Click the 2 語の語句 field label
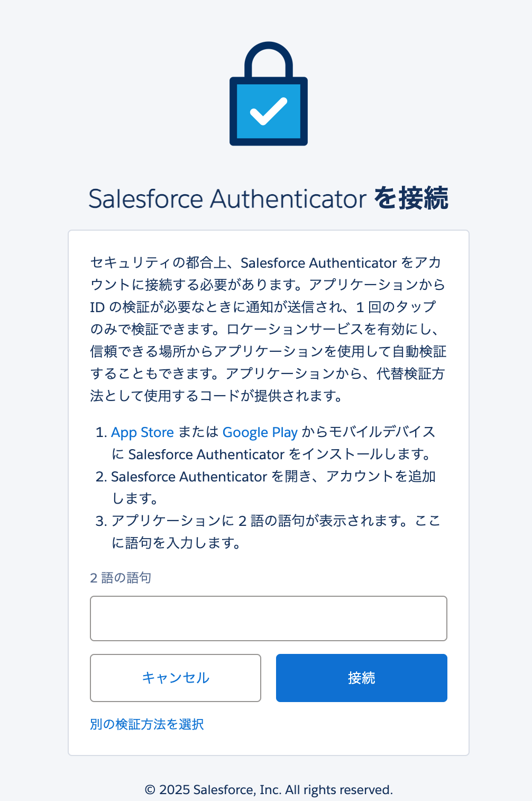Image resolution: width=532 pixels, height=801 pixels. [x=120, y=578]
